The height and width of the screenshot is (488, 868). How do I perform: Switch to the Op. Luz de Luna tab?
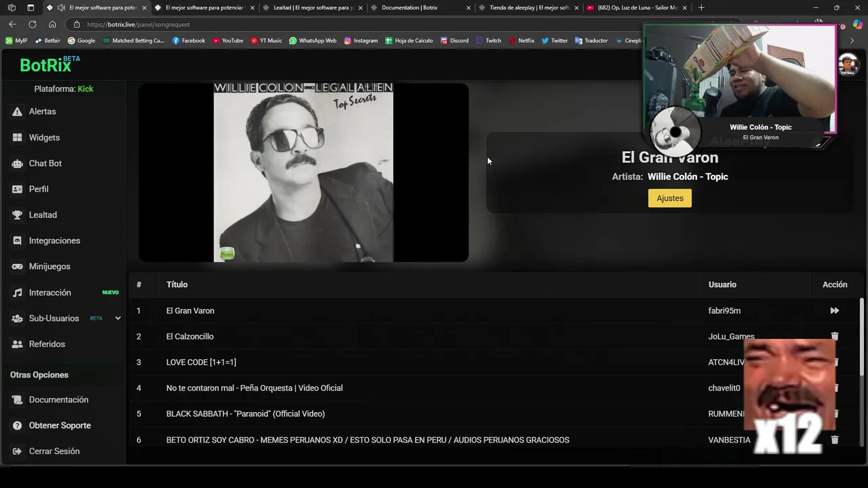(637, 7)
